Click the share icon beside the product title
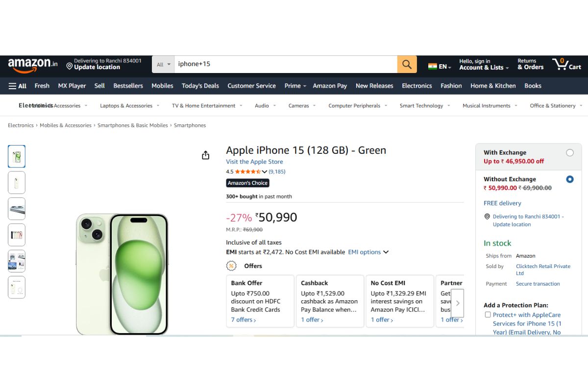The height and width of the screenshot is (392, 588). 206,155
